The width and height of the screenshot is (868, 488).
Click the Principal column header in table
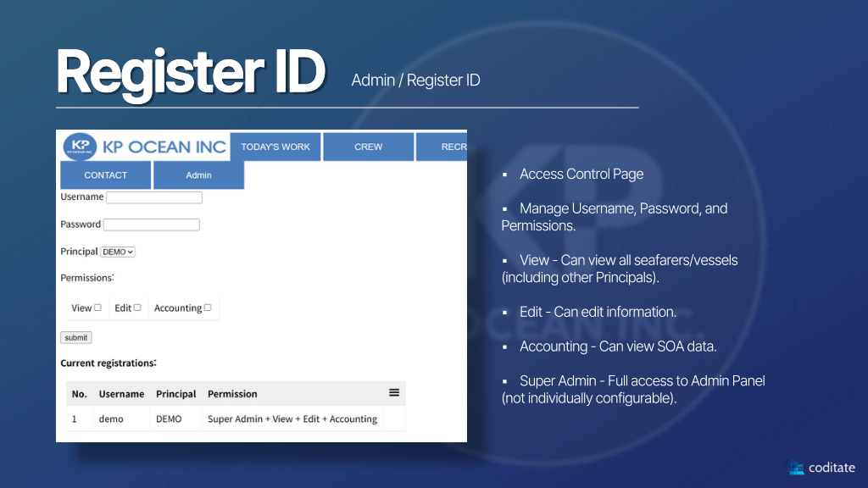coord(175,394)
